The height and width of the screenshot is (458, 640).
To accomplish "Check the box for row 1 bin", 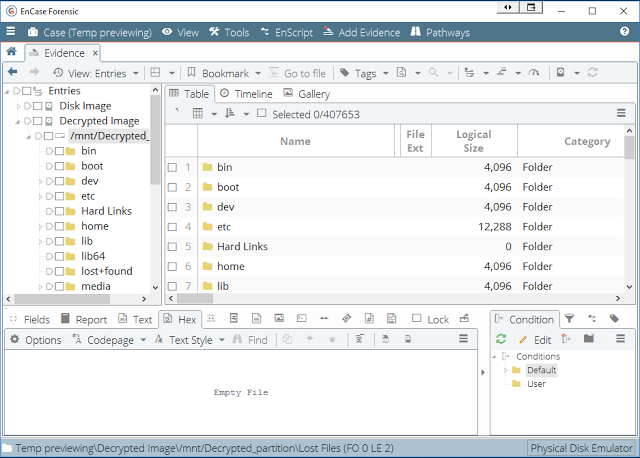I will pos(172,167).
